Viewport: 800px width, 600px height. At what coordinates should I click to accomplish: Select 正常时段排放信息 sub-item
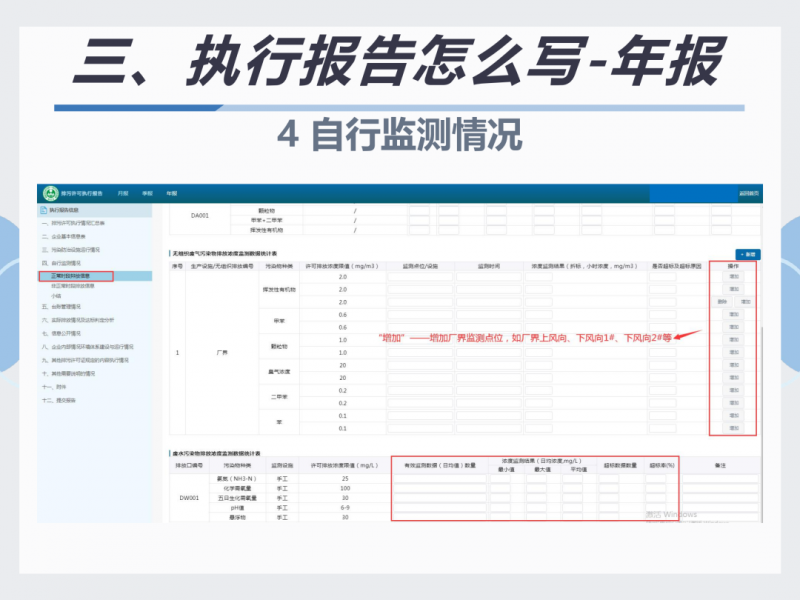70,276
